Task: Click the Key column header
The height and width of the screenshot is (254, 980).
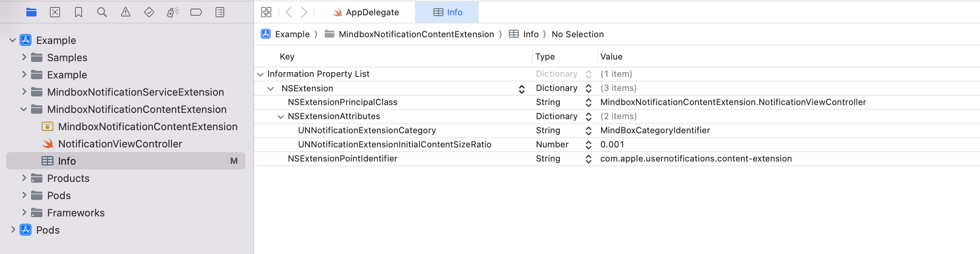Action: (x=287, y=56)
